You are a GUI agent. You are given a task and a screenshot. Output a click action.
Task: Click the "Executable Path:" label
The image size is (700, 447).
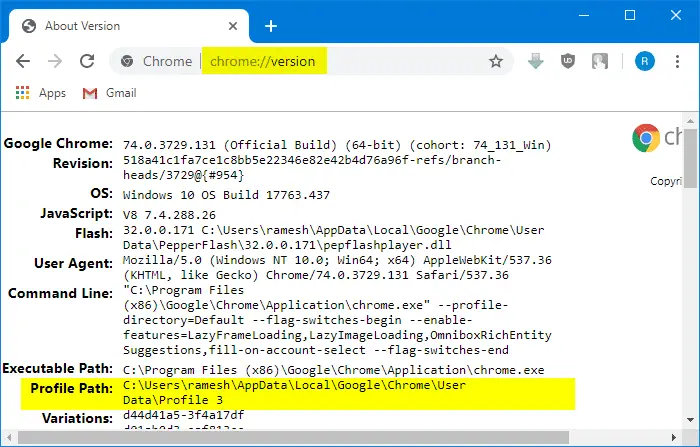tap(58, 368)
